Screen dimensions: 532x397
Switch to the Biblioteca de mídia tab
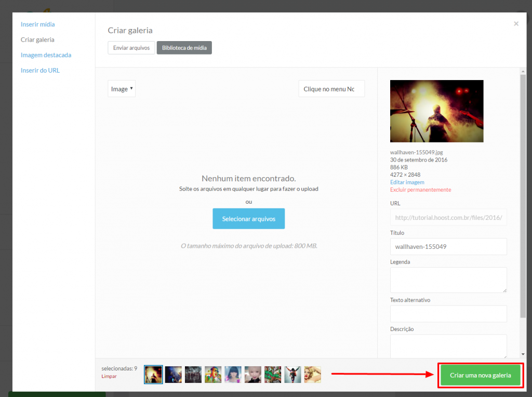pos(184,48)
